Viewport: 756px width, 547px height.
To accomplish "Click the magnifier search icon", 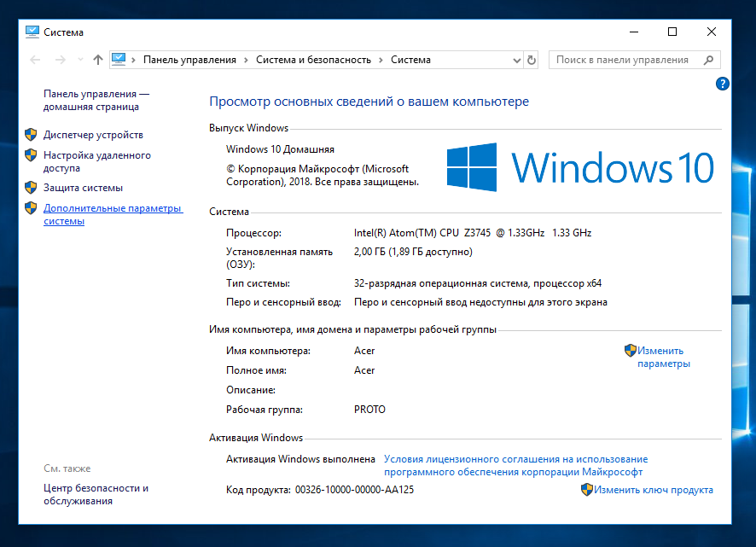I will [x=708, y=60].
